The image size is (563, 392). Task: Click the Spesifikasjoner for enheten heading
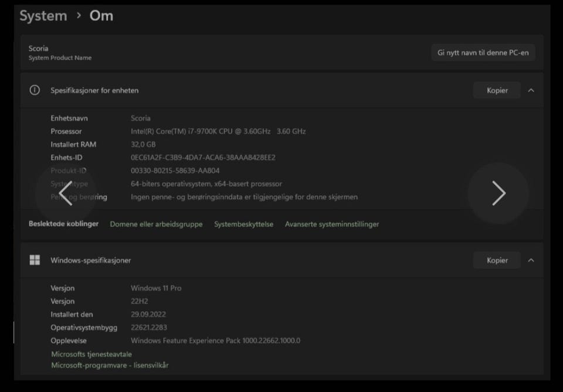click(x=94, y=90)
